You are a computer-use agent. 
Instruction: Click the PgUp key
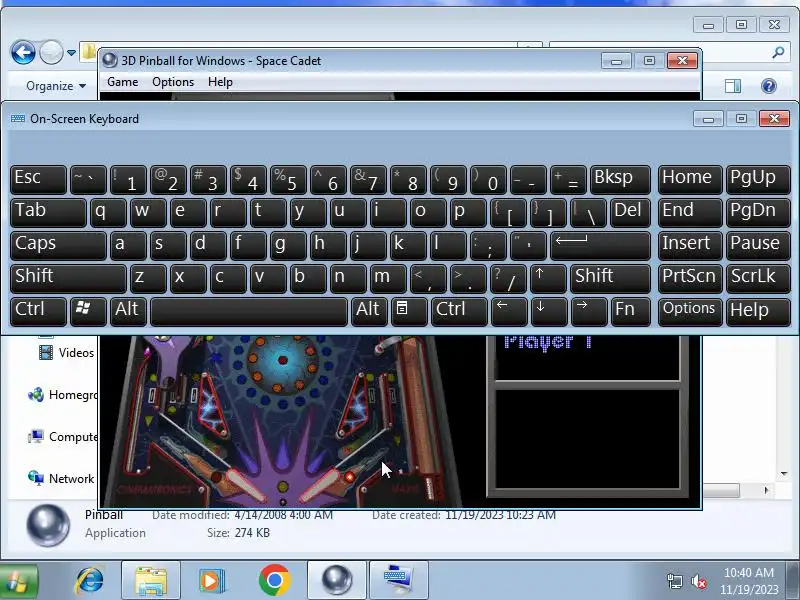(758, 180)
